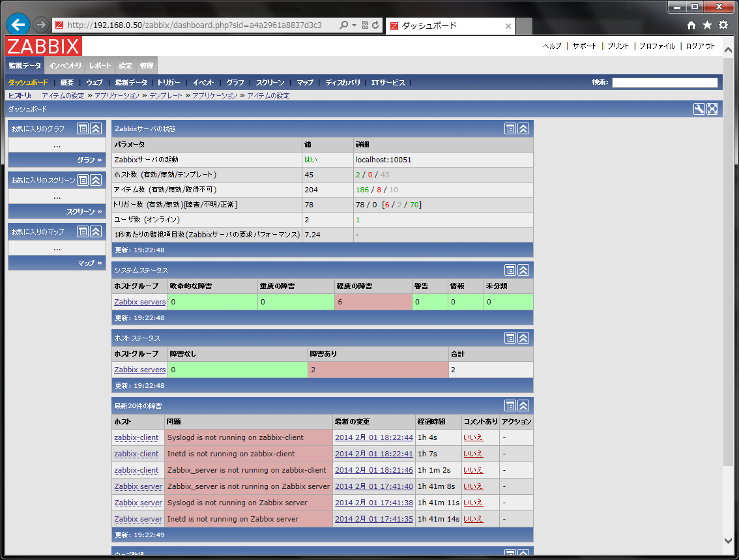Image resolution: width=739 pixels, height=560 pixels.
Task: Click the サポート link
Action: click(x=585, y=46)
